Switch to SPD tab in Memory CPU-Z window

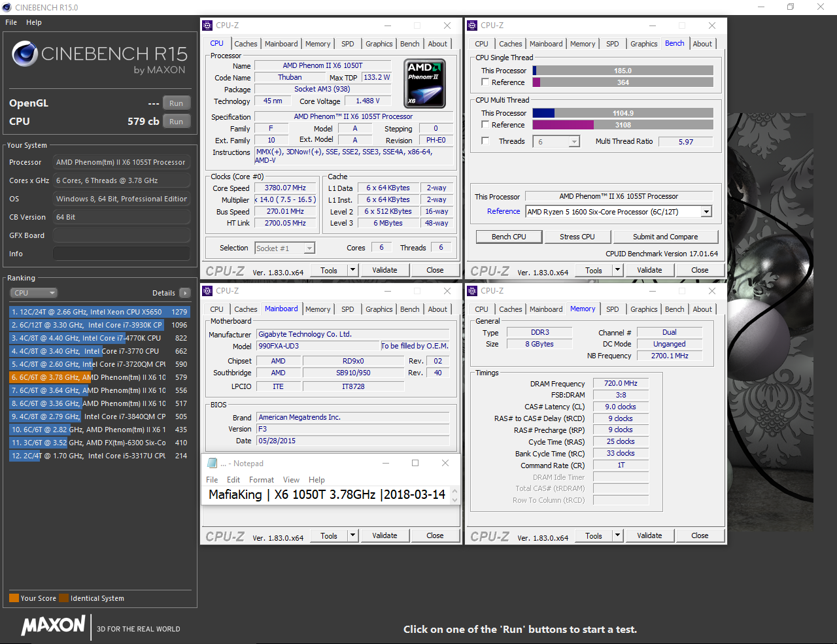613,309
